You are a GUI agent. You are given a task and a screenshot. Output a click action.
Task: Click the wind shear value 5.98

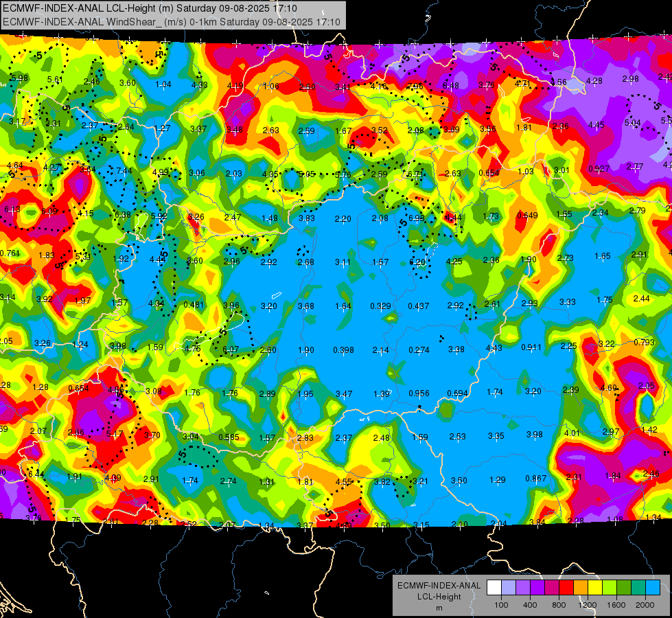(x=19, y=78)
